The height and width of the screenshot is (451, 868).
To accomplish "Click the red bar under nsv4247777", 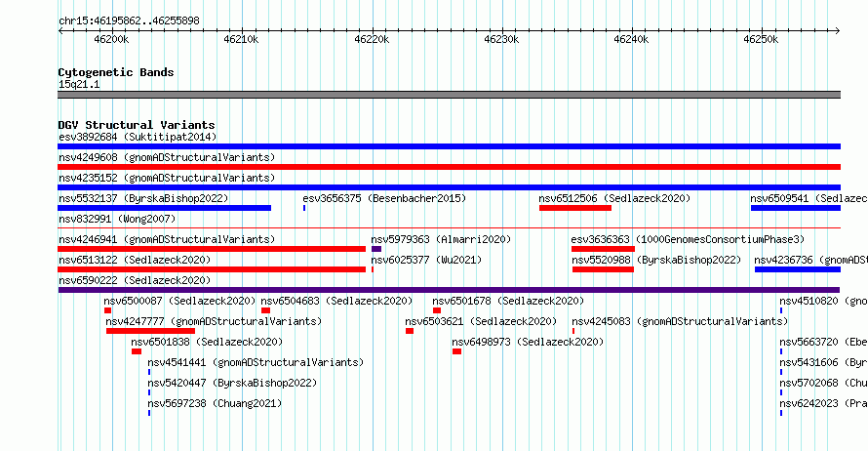I will 150,331.
